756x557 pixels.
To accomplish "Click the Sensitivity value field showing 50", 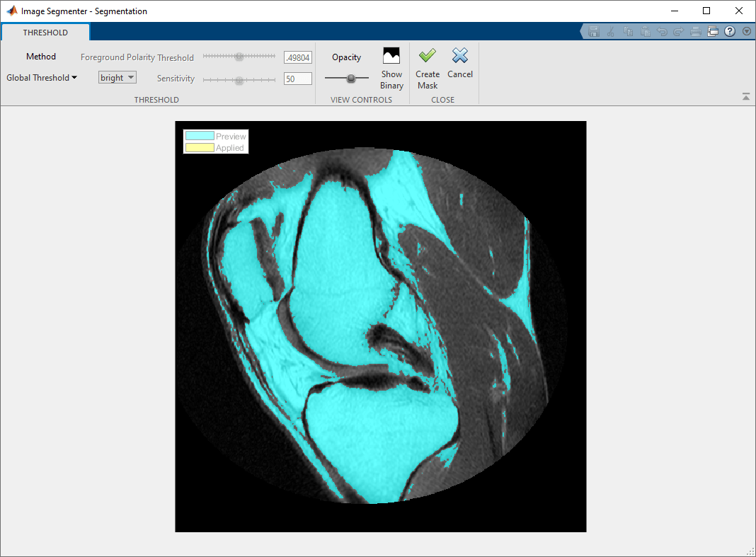I will point(298,79).
